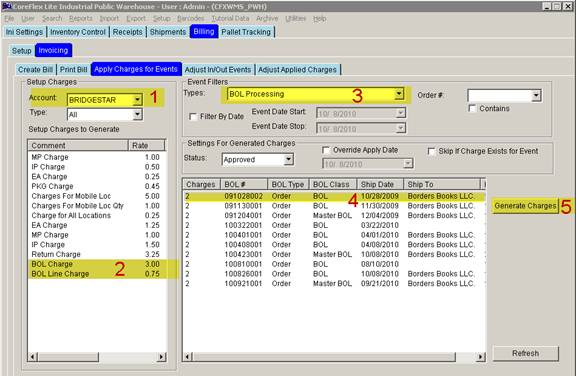Select the PKG Charge row
This screenshot has height=376, width=576.
pyautogui.click(x=97, y=186)
